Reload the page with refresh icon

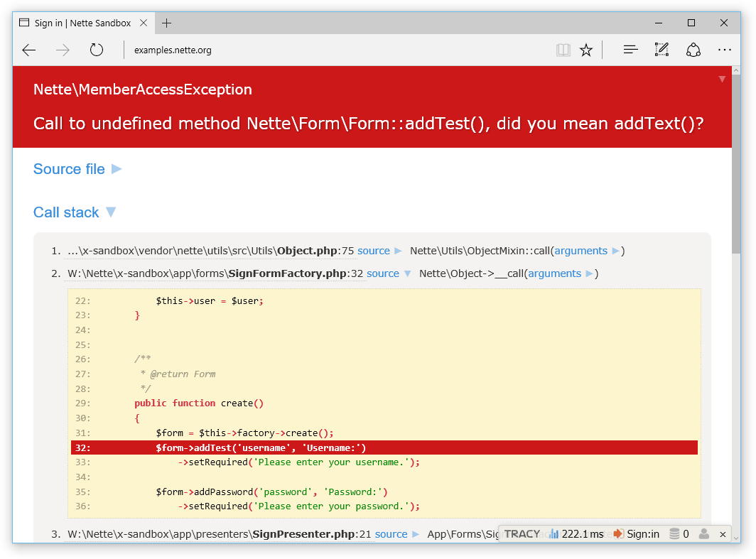click(x=97, y=50)
